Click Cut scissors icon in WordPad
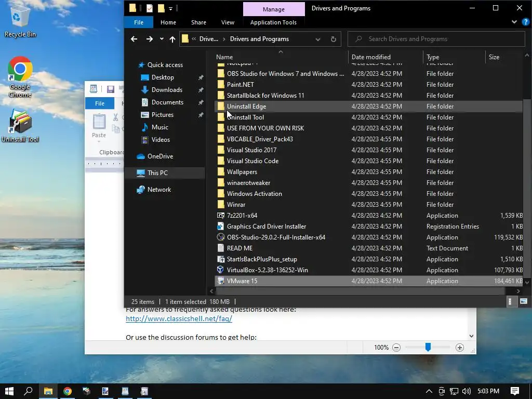The image size is (532, 399). 116,117
